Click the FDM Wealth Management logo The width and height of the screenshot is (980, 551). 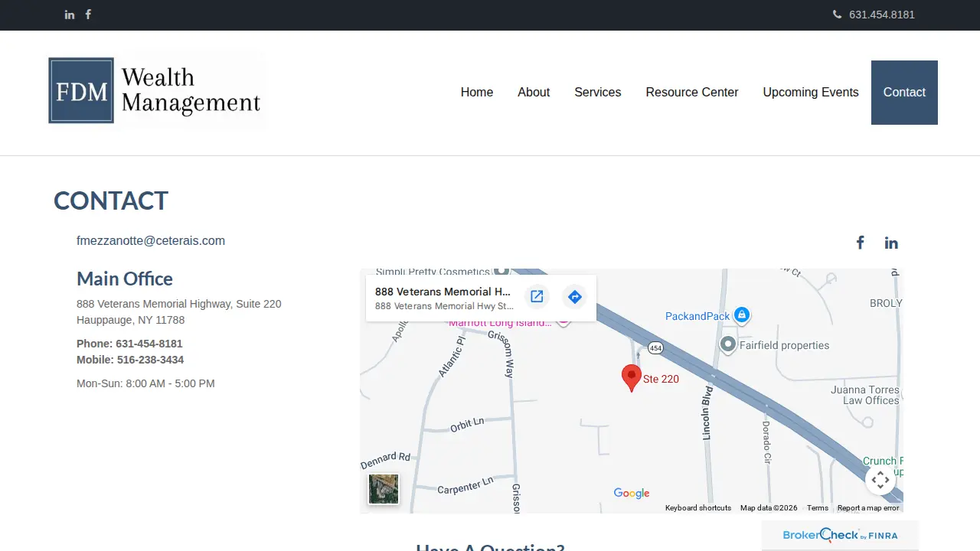[156, 90]
